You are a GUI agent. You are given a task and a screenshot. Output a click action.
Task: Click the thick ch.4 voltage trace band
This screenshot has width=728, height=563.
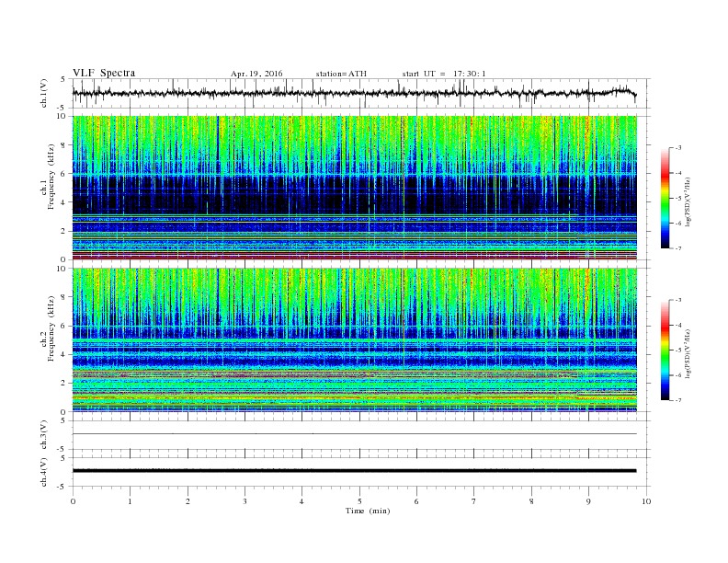355,471
